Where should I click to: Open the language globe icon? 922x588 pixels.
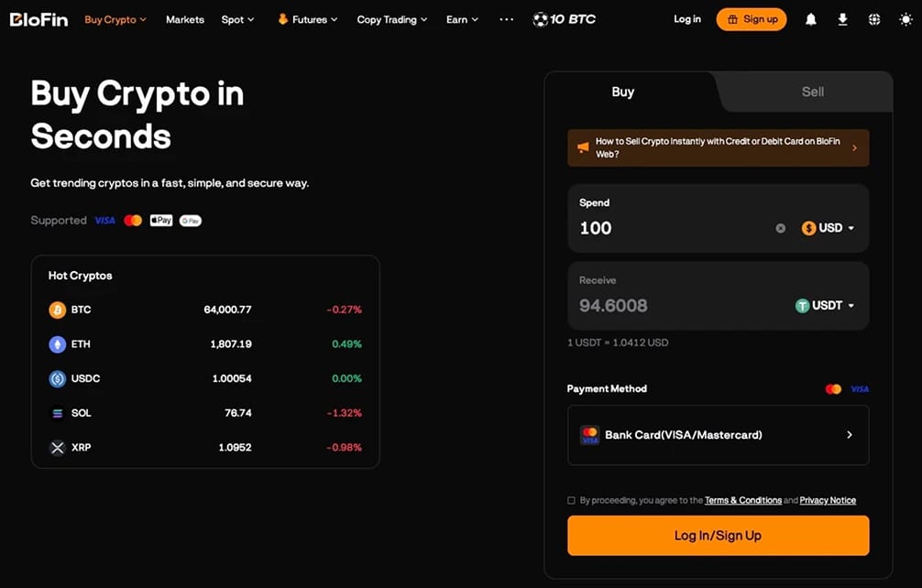click(874, 19)
